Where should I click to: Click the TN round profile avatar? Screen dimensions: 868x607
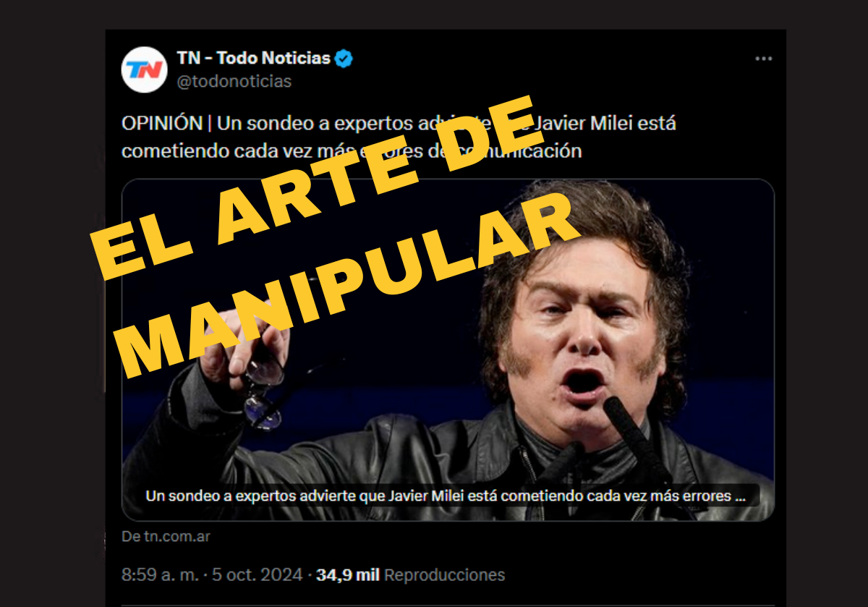(144, 69)
